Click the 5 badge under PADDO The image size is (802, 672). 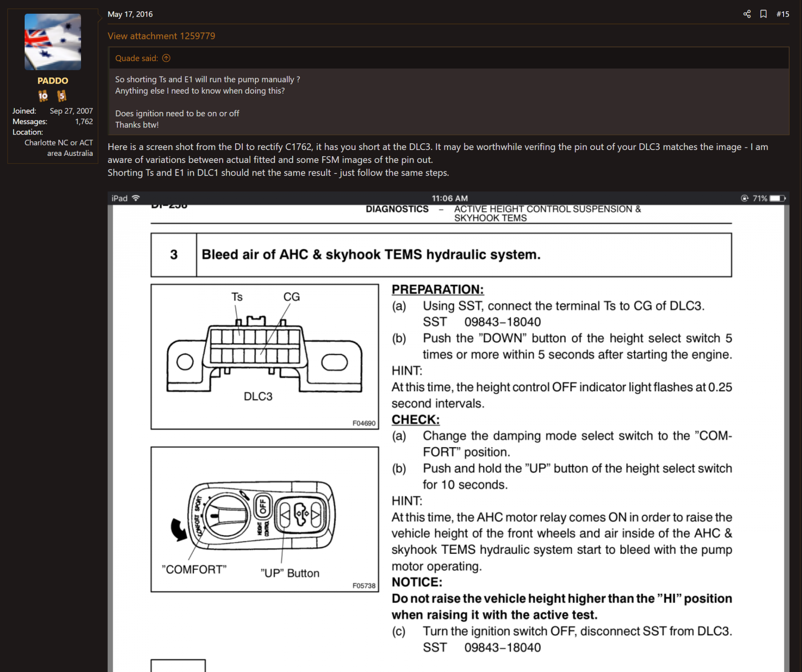pyautogui.click(x=62, y=96)
